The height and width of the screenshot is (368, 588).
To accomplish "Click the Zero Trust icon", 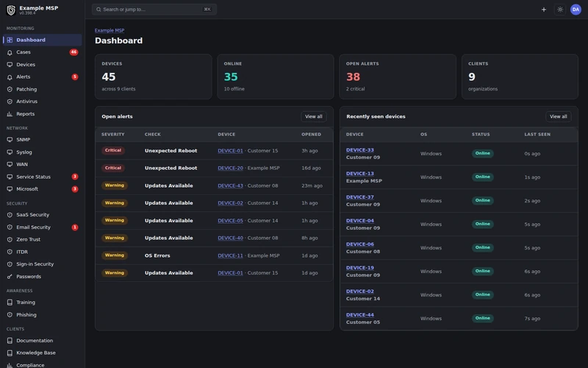I will pyautogui.click(x=10, y=240).
